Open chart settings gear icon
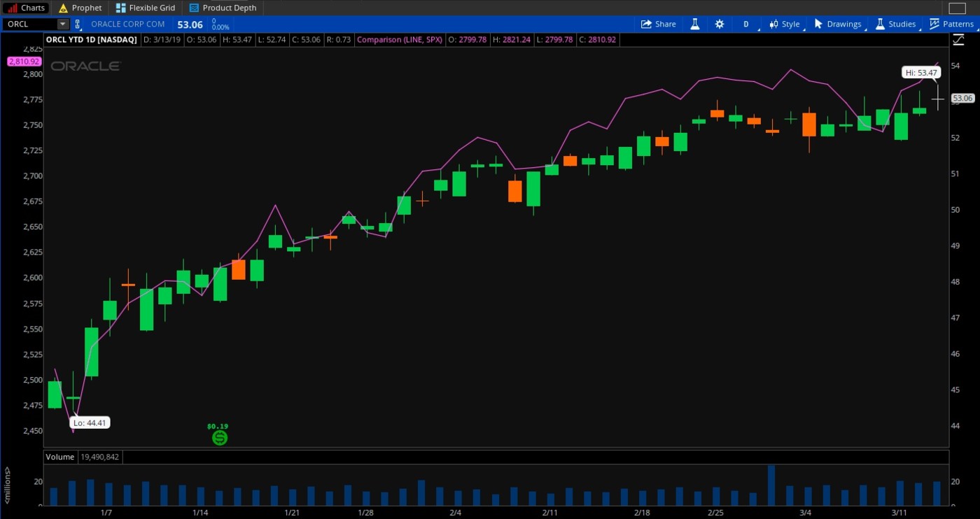Viewport: 980px width, 519px height. click(720, 24)
